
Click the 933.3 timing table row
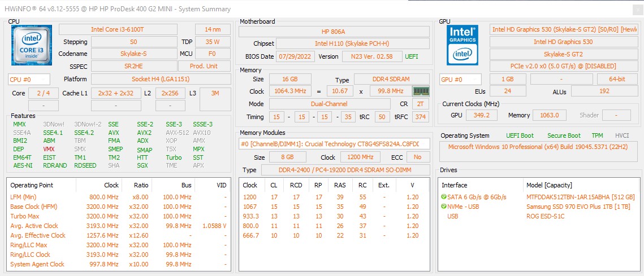(x=334, y=216)
